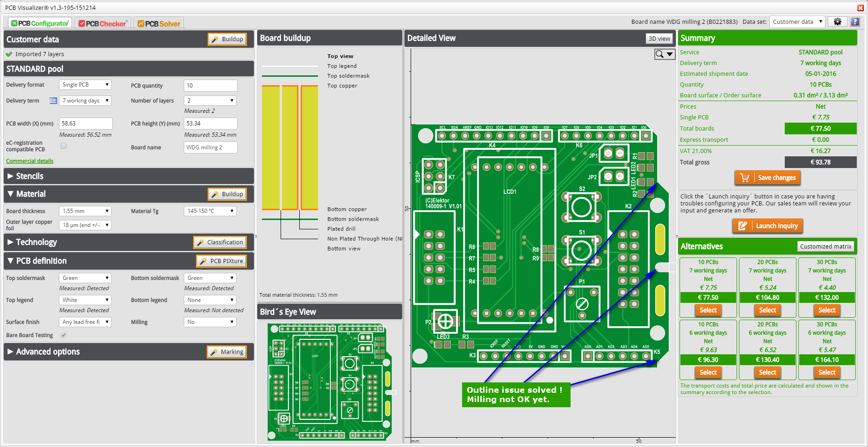The width and height of the screenshot is (868, 447).
Task: Click PCB quantity input field
Action: [x=210, y=86]
